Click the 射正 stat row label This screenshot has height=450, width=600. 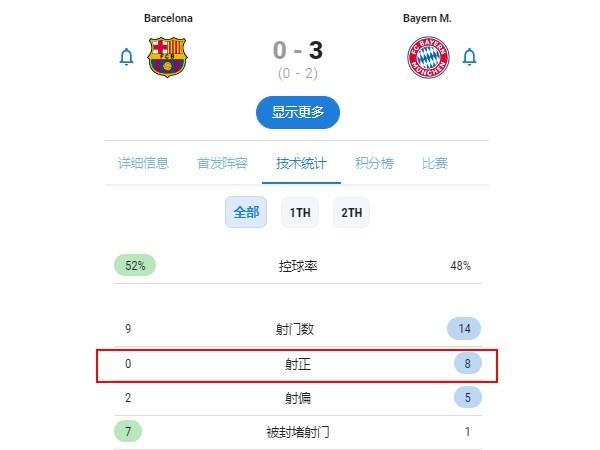(x=298, y=364)
